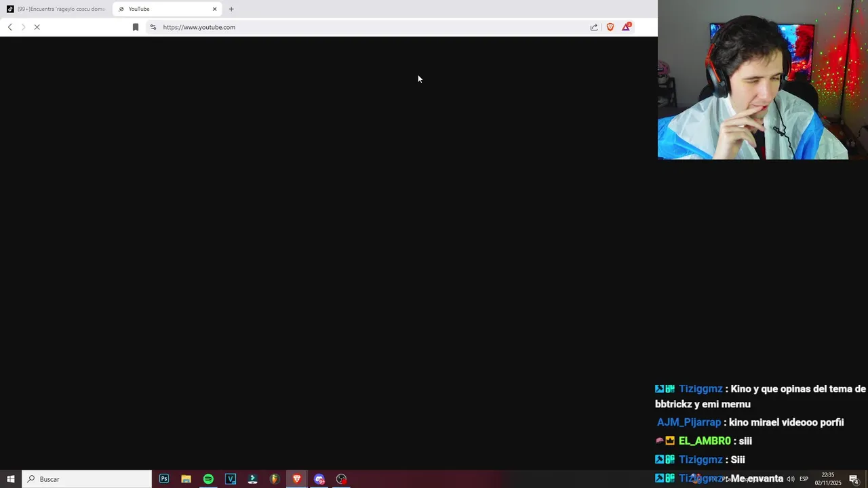Open Brave Rewards triangle icon

click(x=626, y=27)
